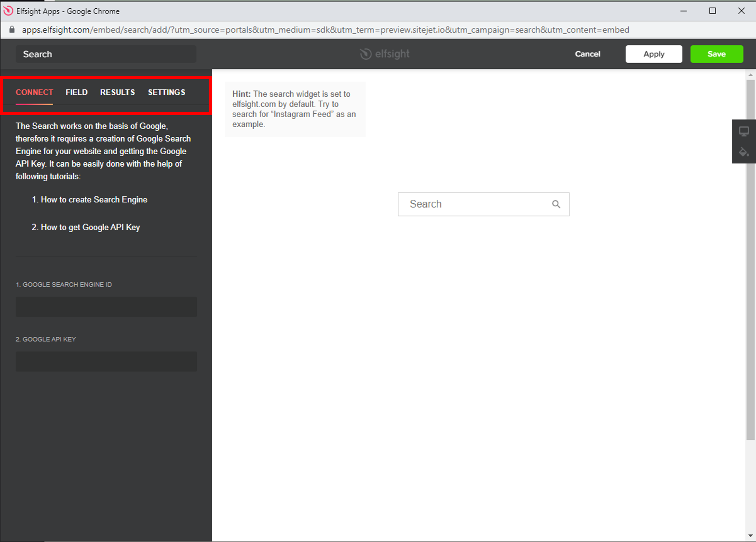Click the elfsight logo in the header
The image size is (756, 542).
[x=385, y=54]
